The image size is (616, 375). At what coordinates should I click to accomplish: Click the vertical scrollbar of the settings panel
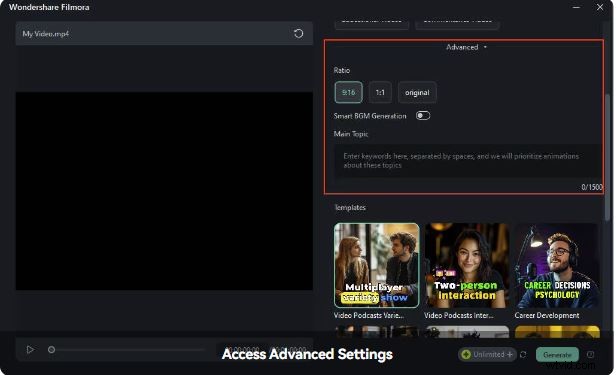pyautogui.click(x=607, y=157)
